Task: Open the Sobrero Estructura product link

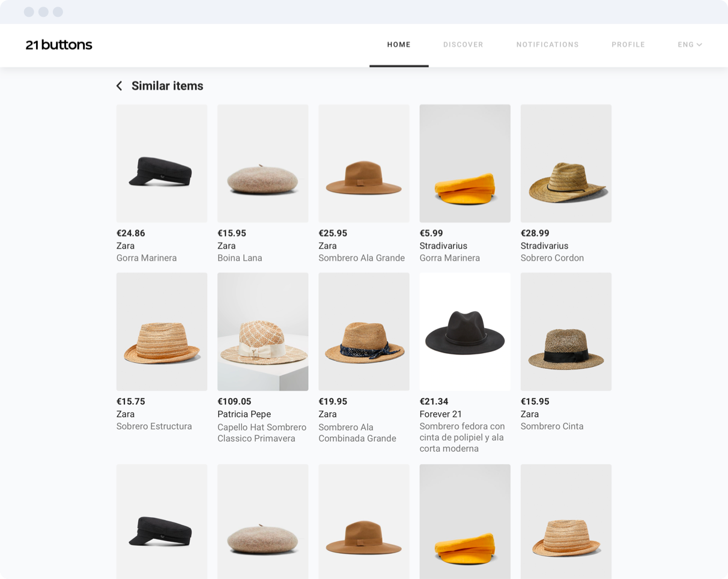Action: pos(154,426)
